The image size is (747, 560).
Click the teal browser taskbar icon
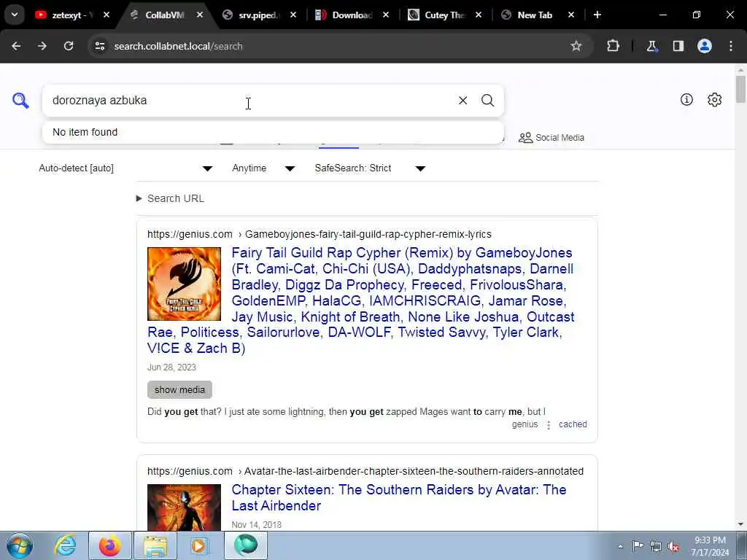245,545
